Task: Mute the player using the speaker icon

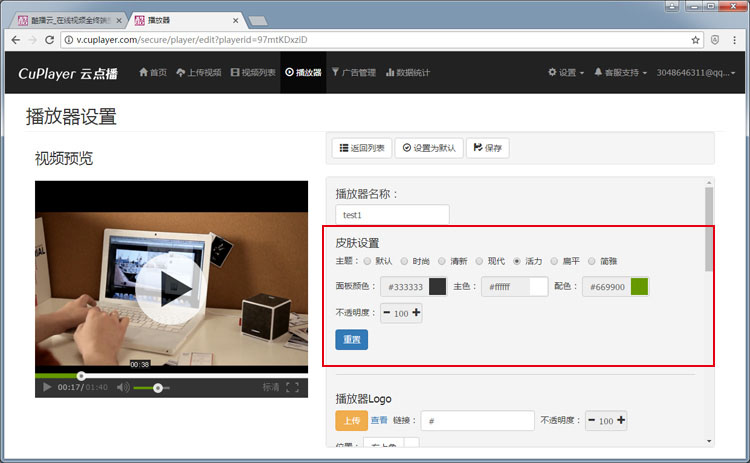Action: tap(122, 387)
